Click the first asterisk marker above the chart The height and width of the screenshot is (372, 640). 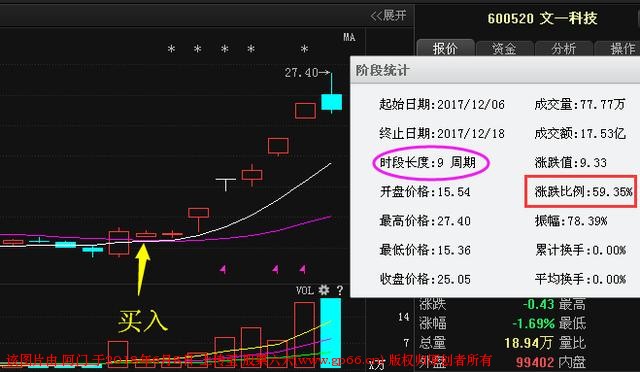(x=171, y=49)
